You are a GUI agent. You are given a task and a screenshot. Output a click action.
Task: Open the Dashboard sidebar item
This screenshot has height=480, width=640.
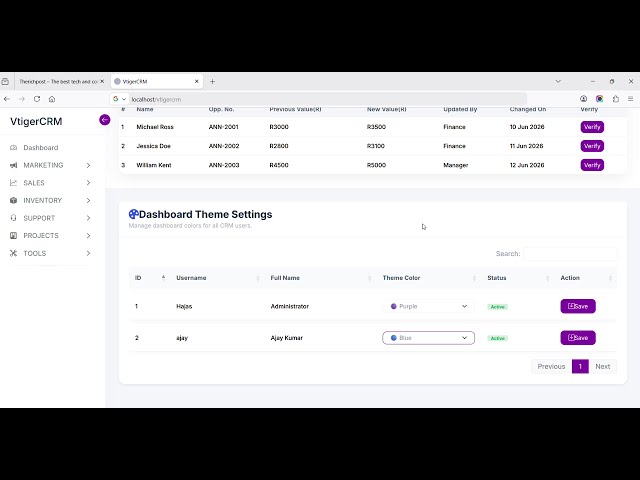click(x=41, y=147)
